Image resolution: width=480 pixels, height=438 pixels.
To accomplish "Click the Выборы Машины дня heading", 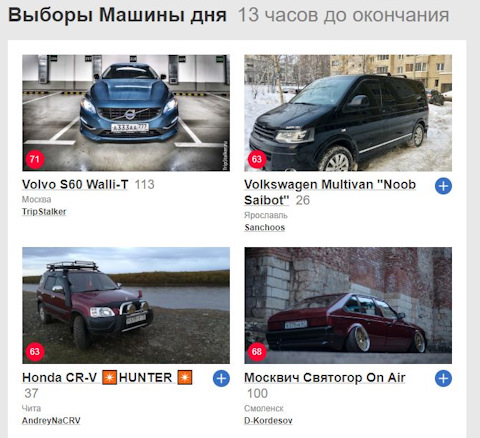I will click(x=117, y=15).
